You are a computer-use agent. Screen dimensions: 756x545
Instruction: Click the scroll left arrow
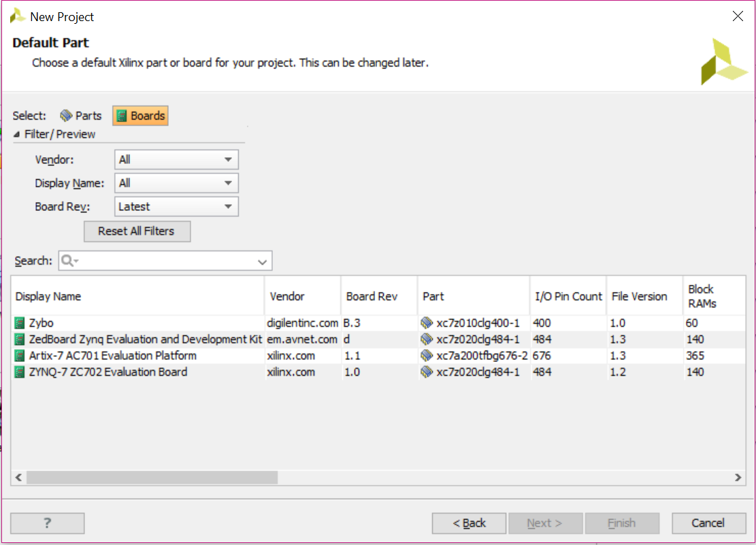[18, 478]
